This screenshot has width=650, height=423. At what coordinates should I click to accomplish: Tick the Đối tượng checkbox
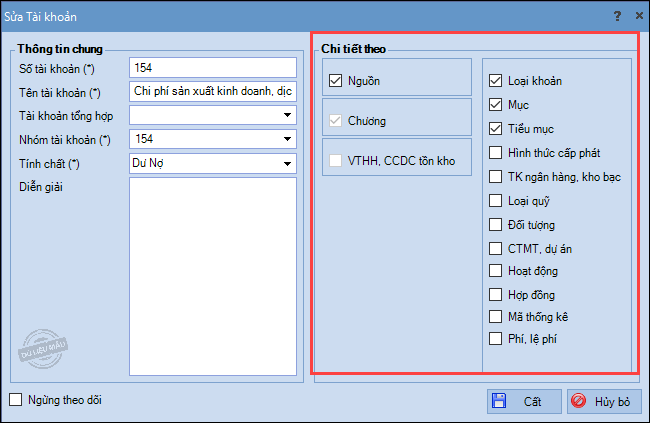tap(495, 225)
